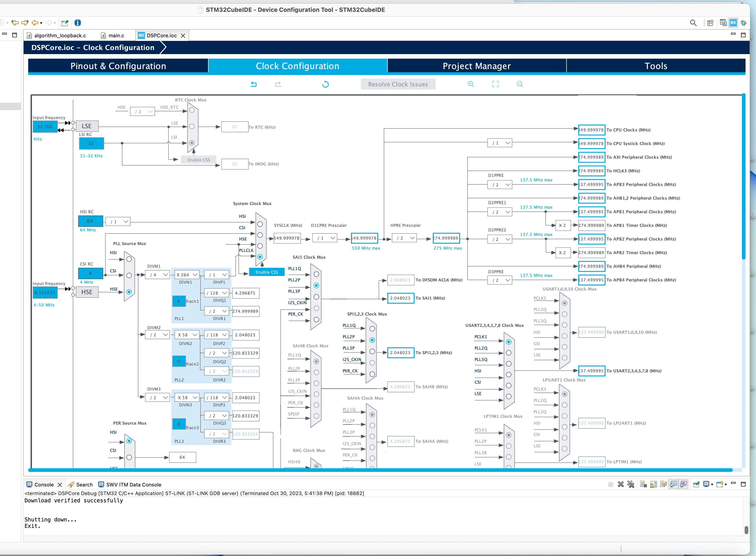Undo the last clock configuration change

point(254,84)
